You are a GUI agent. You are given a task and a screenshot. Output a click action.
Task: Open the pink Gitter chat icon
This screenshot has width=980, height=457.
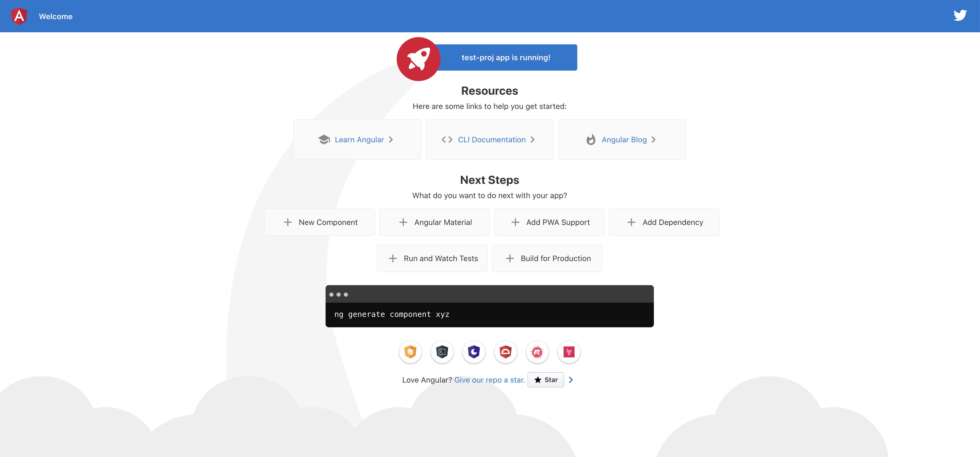coord(569,352)
